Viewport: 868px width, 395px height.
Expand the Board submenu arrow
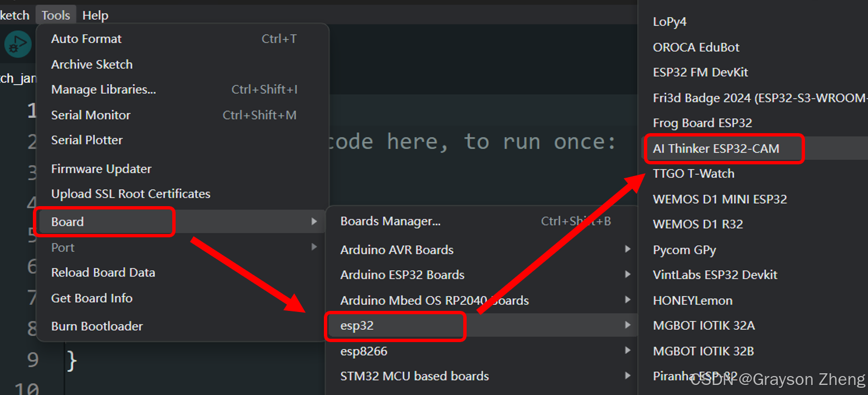314,222
